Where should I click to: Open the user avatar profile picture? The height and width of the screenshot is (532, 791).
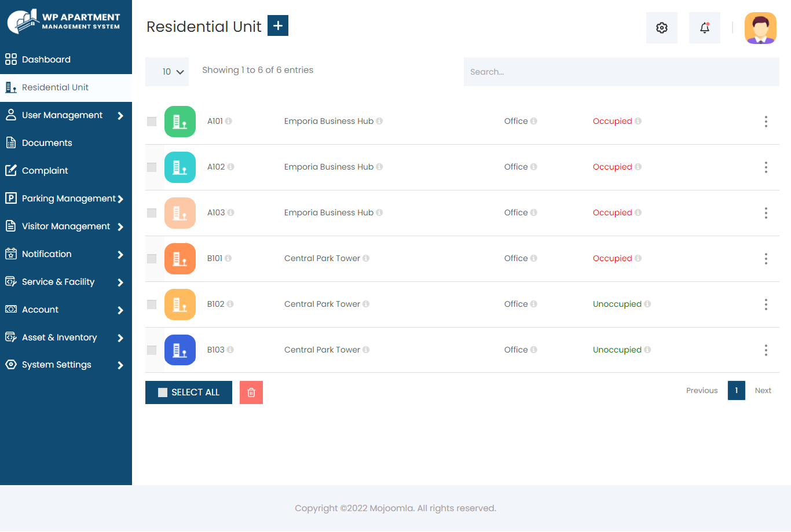click(x=760, y=28)
